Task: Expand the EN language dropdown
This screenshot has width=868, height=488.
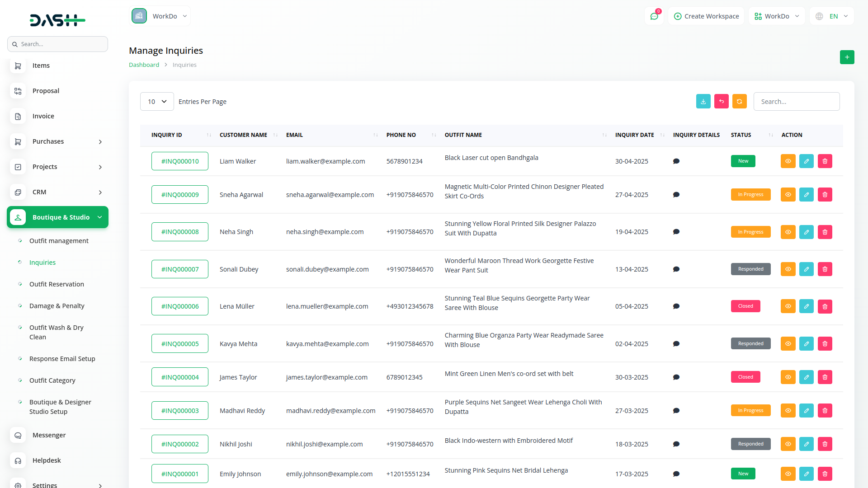Action: pos(833,16)
